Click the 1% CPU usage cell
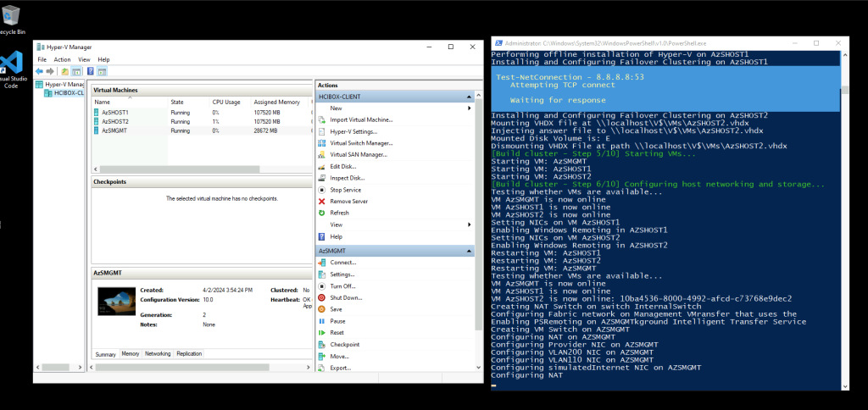This screenshot has height=410, width=868. click(x=215, y=121)
